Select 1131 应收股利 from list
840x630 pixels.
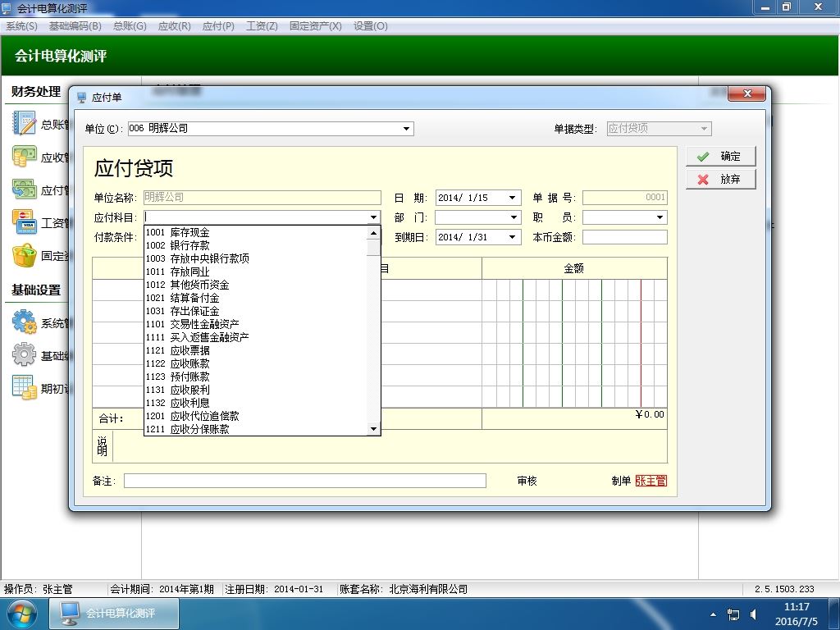(256, 390)
